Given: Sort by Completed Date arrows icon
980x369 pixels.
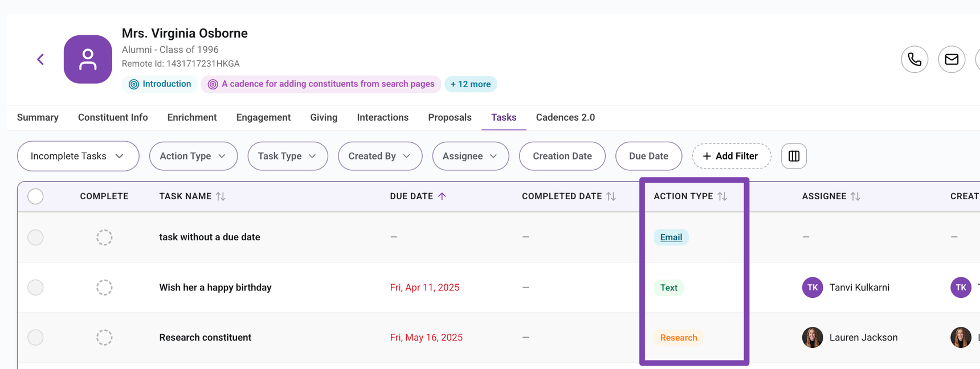Looking at the screenshot, I should [611, 196].
